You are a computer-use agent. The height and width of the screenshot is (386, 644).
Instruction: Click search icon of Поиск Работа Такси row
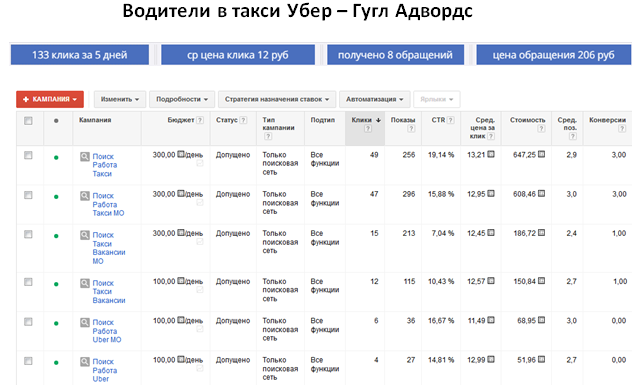pos(85,156)
